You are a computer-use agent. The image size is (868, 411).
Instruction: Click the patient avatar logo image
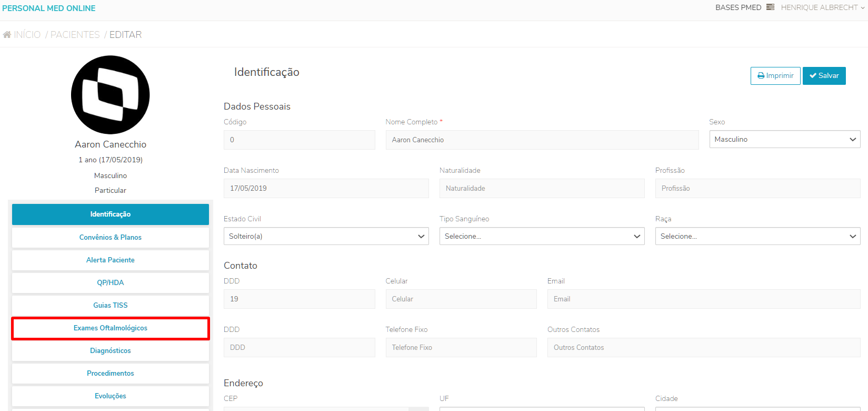[111, 95]
